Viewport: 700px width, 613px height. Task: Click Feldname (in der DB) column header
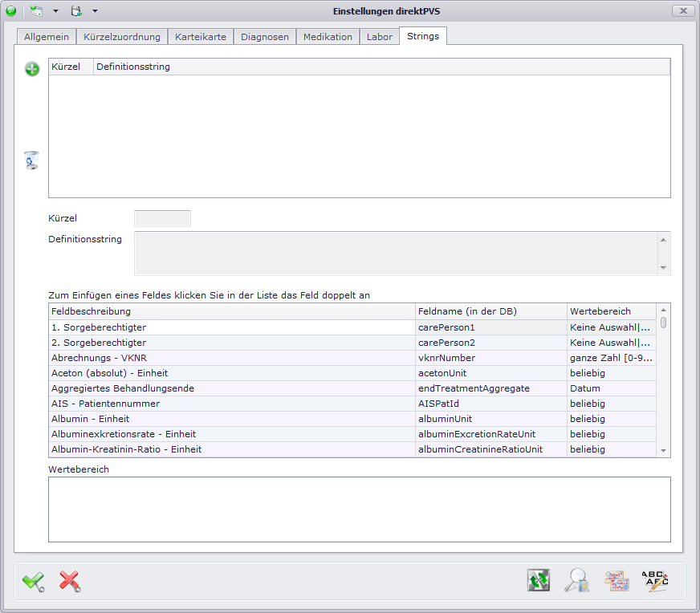tap(491, 311)
